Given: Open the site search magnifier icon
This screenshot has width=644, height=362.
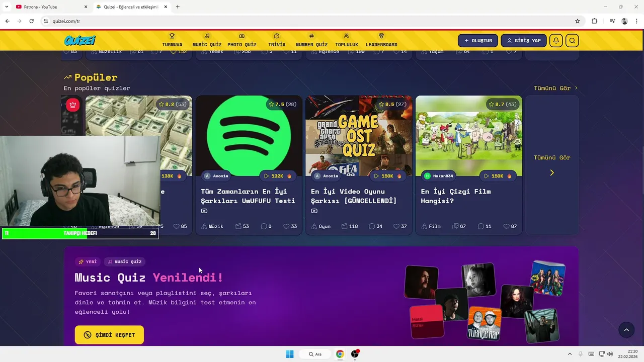Looking at the screenshot, I should click(x=572, y=41).
